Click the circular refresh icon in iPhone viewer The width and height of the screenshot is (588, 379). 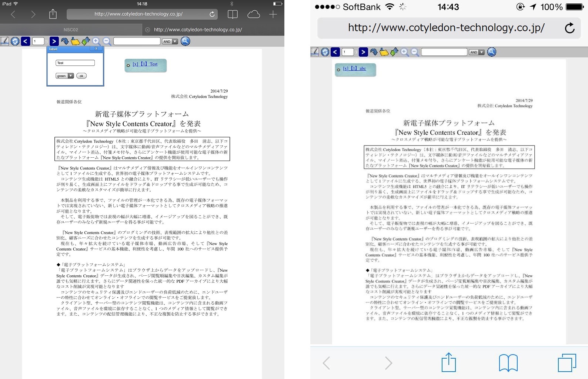click(x=325, y=52)
